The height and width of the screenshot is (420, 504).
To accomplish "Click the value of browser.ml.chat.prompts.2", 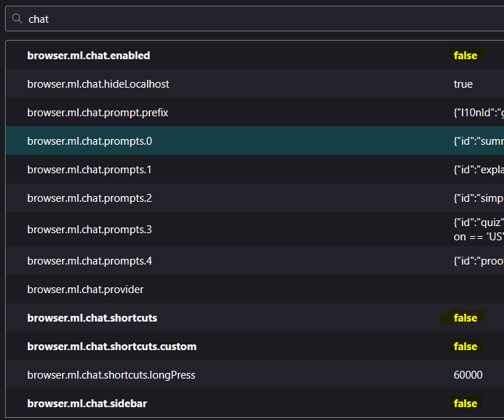I will (x=478, y=198).
